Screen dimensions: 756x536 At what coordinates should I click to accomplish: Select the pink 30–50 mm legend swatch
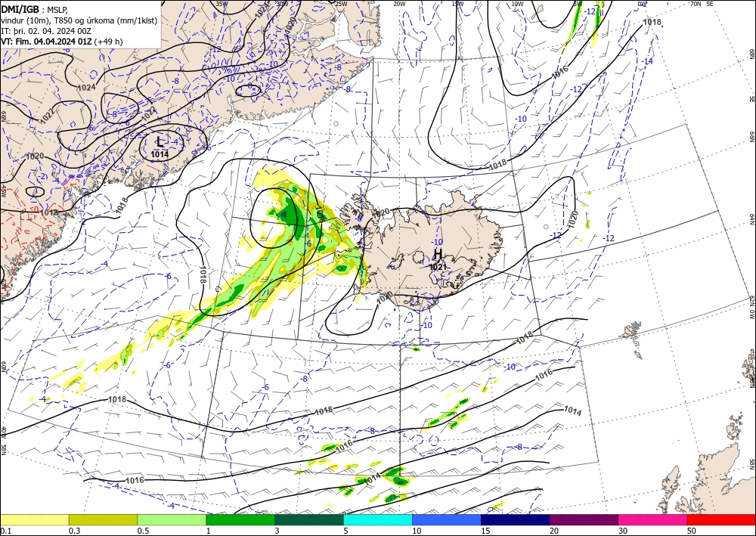pyautogui.click(x=653, y=519)
